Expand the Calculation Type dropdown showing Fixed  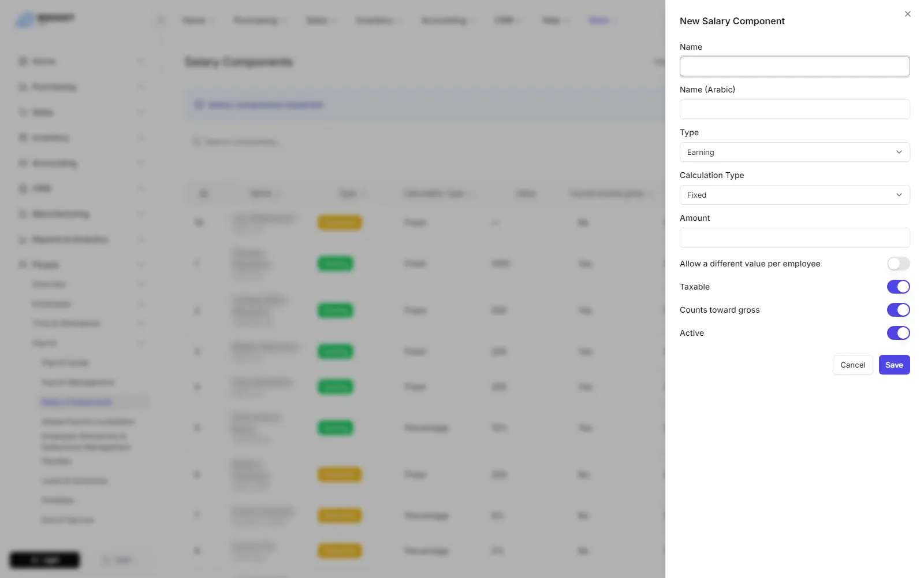coord(795,195)
